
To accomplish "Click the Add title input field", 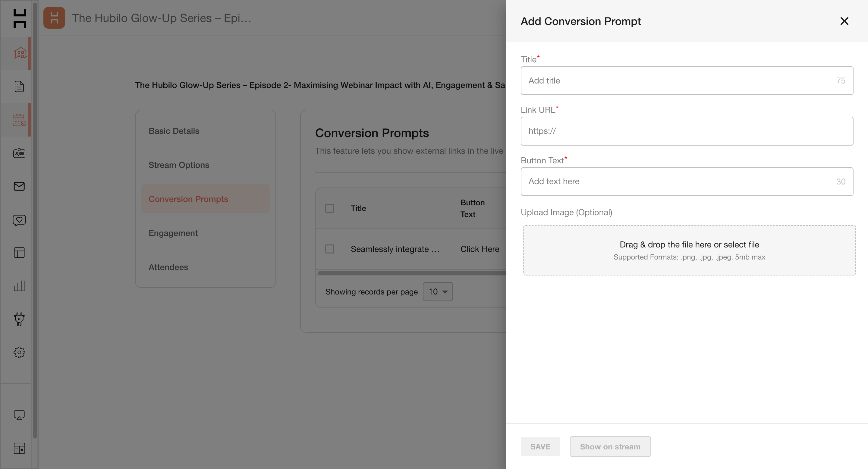I will (x=687, y=80).
